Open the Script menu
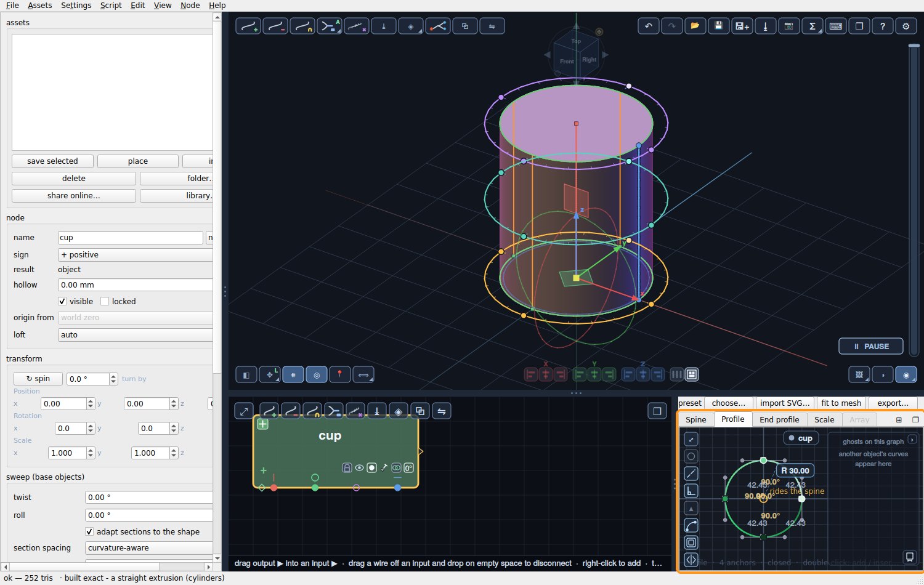The height and width of the screenshot is (585, 924). 111,5
